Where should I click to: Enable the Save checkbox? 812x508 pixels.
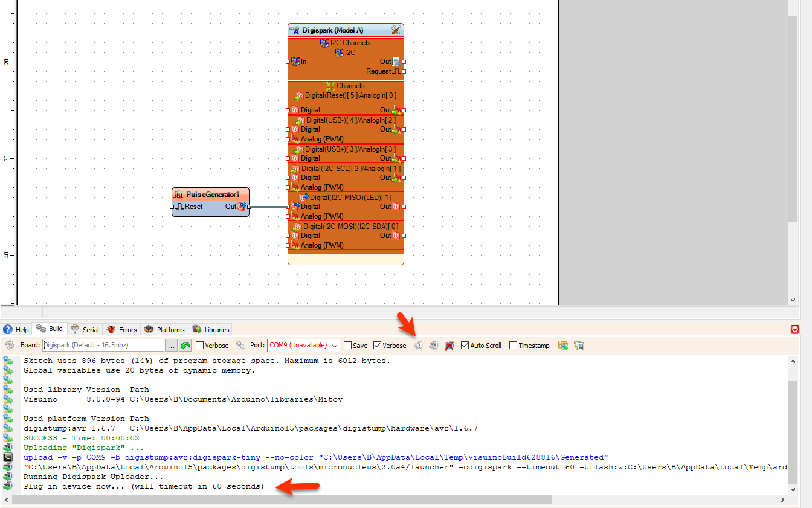tap(348, 346)
